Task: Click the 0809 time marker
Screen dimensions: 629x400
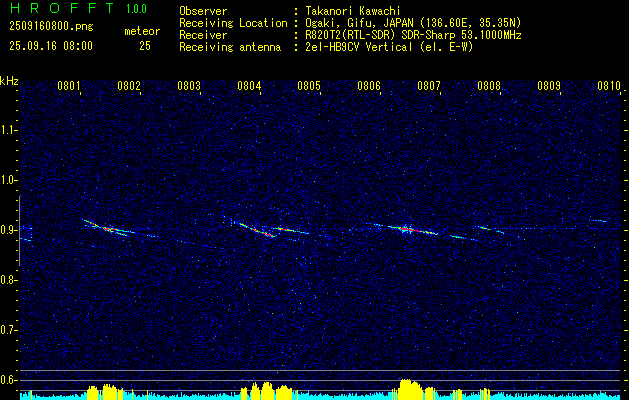Action: pyautogui.click(x=549, y=86)
